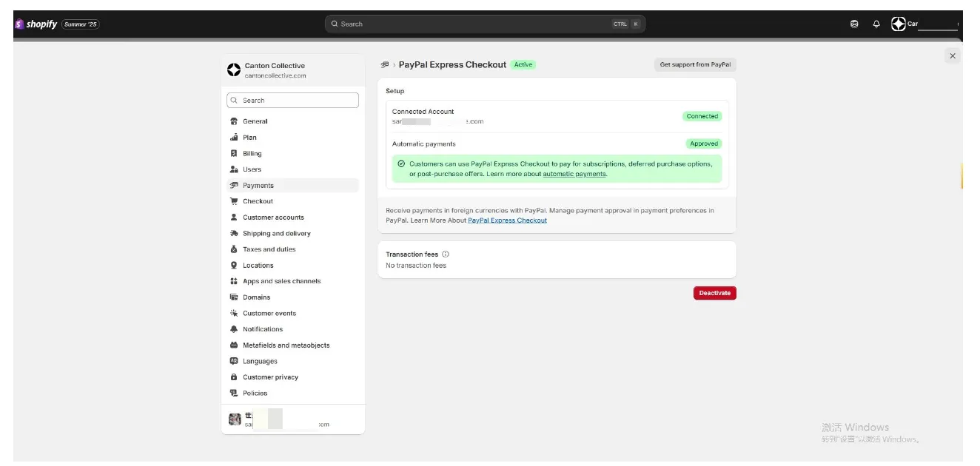
Task: Open the notifications bell icon
Action: tap(876, 24)
